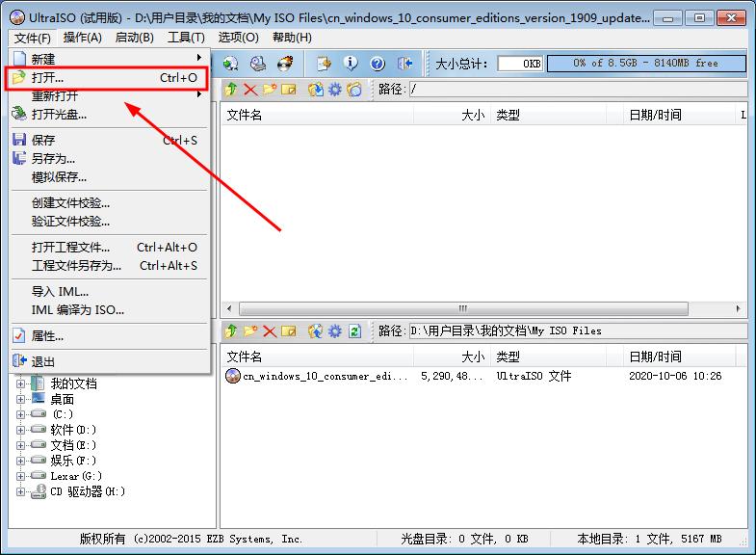Click the new folder icon in the image pane toolbar
The image size is (756, 555).
pyautogui.click(x=270, y=90)
